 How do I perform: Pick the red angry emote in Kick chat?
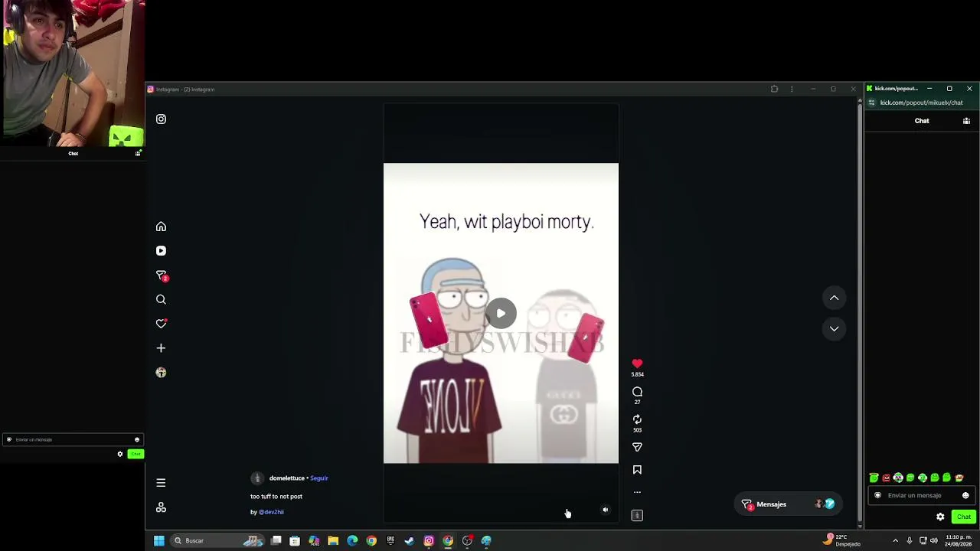pyautogui.click(x=886, y=478)
